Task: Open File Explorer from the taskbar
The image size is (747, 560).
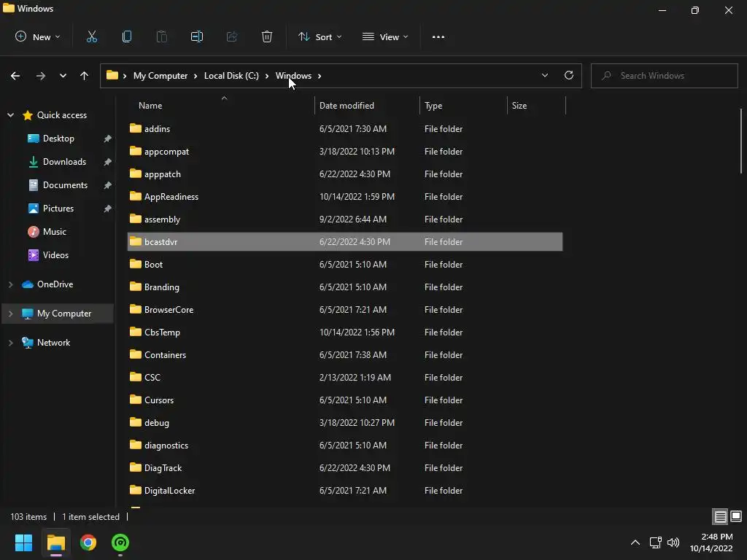Action: 55,542
